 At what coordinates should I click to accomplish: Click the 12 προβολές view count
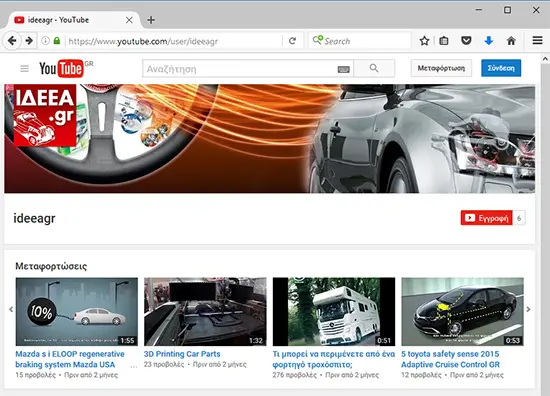coord(421,375)
